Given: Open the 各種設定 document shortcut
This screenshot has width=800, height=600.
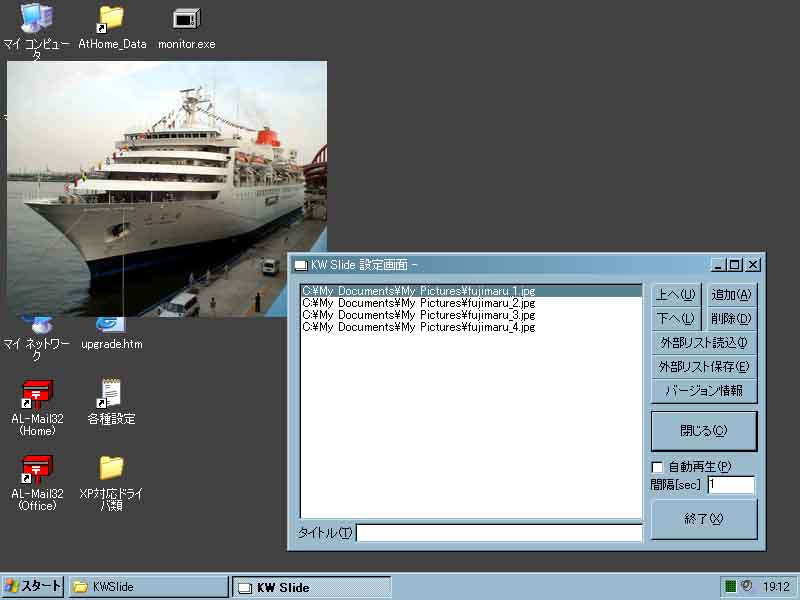Looking at the screenshot, I should tap(111, 394).
